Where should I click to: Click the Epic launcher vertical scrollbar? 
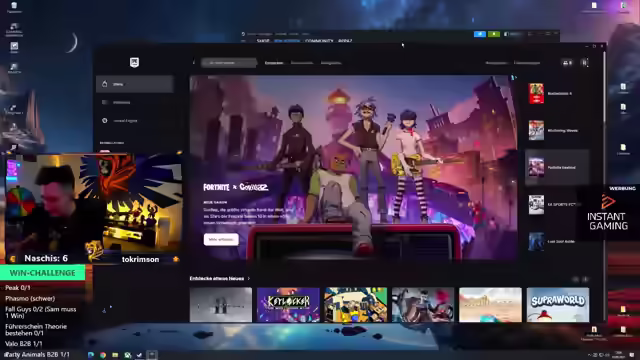(x=604, y=86)
